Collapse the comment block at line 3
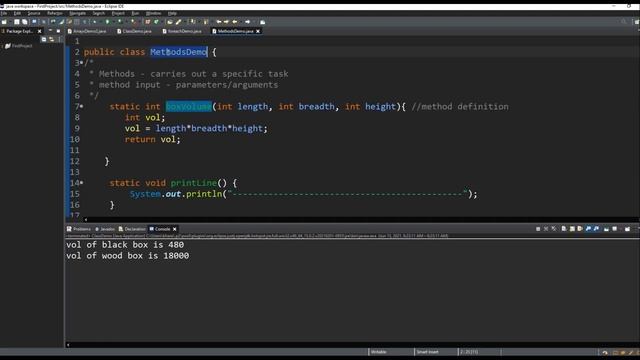This screenshot has height=360, width=640. [x=82, y=62]
